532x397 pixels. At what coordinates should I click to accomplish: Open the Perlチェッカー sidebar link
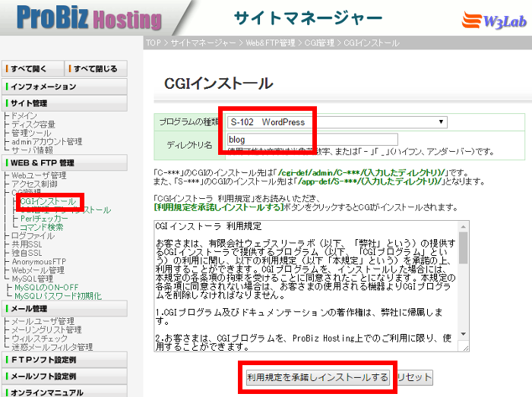[x=46, y=219]
